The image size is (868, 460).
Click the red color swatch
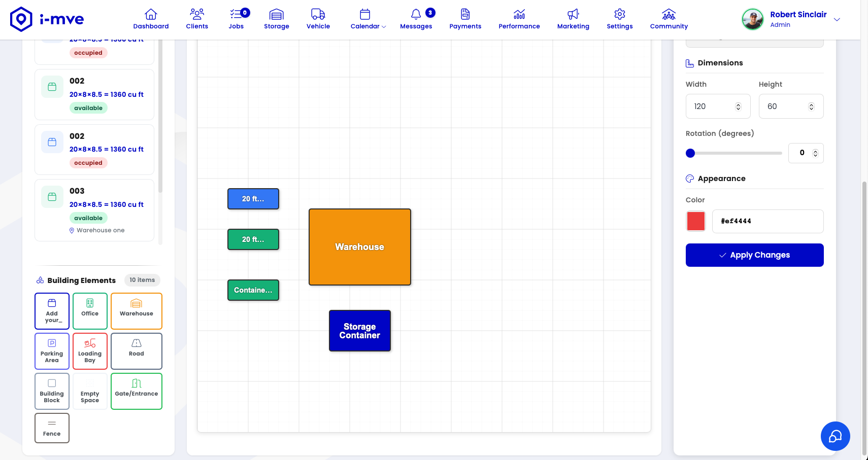click(696, 221)
